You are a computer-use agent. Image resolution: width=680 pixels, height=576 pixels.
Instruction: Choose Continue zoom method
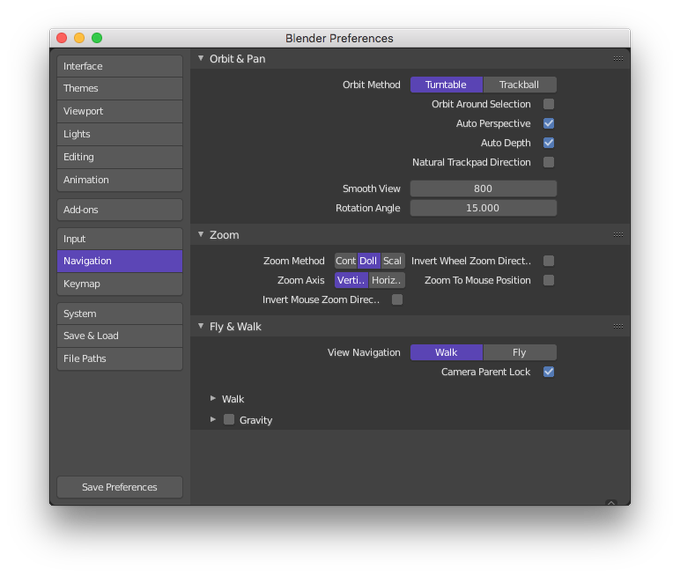point(346,261)
